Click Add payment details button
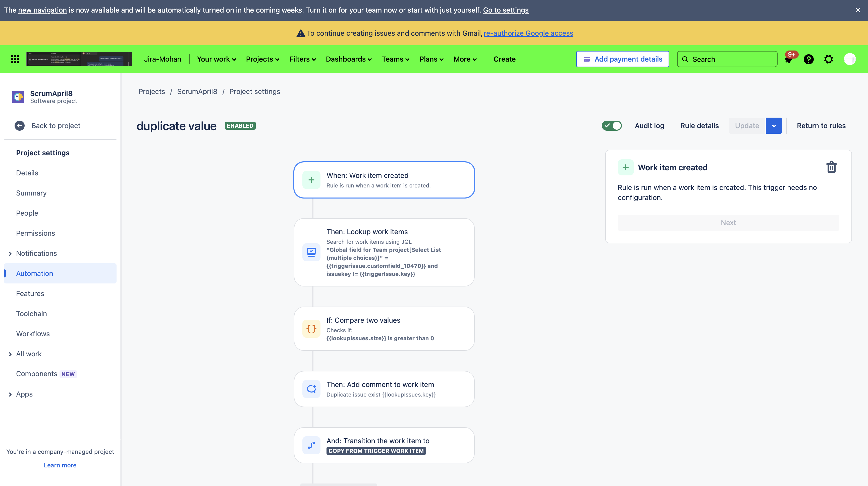Image resolution: width=868 pixels, height=486 pixels. tap(622, 59)
